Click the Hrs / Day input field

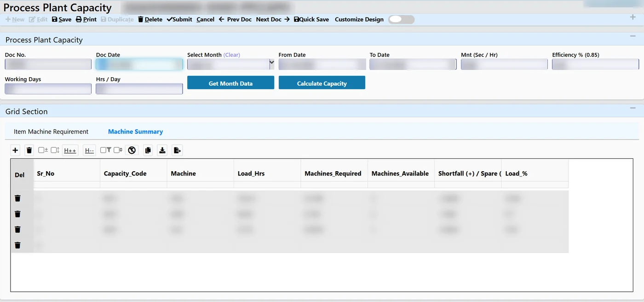coord(139,89)
